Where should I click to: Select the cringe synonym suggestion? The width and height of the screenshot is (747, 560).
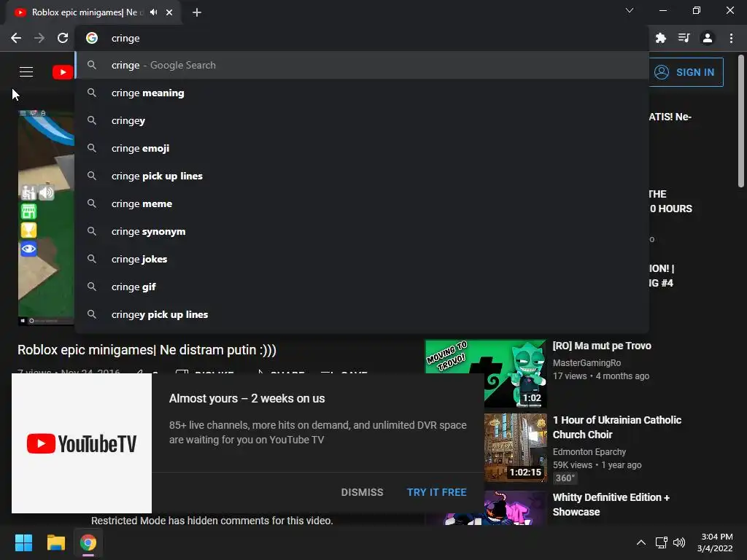point(362,231)
